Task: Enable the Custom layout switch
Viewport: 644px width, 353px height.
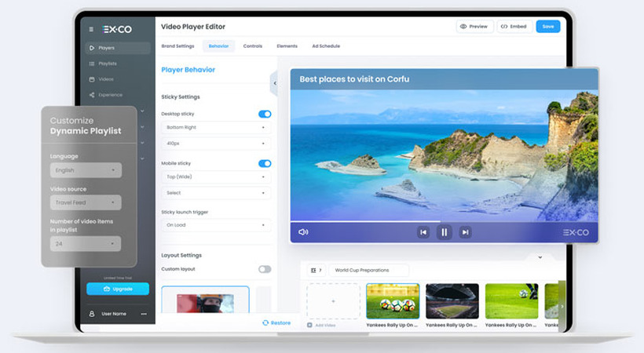Action: 265,269
